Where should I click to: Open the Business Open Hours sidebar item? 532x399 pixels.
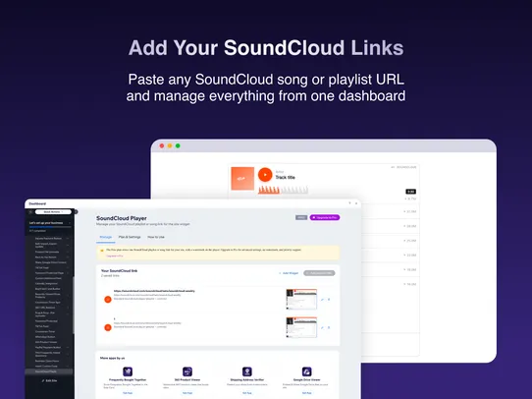coord(47,361)
